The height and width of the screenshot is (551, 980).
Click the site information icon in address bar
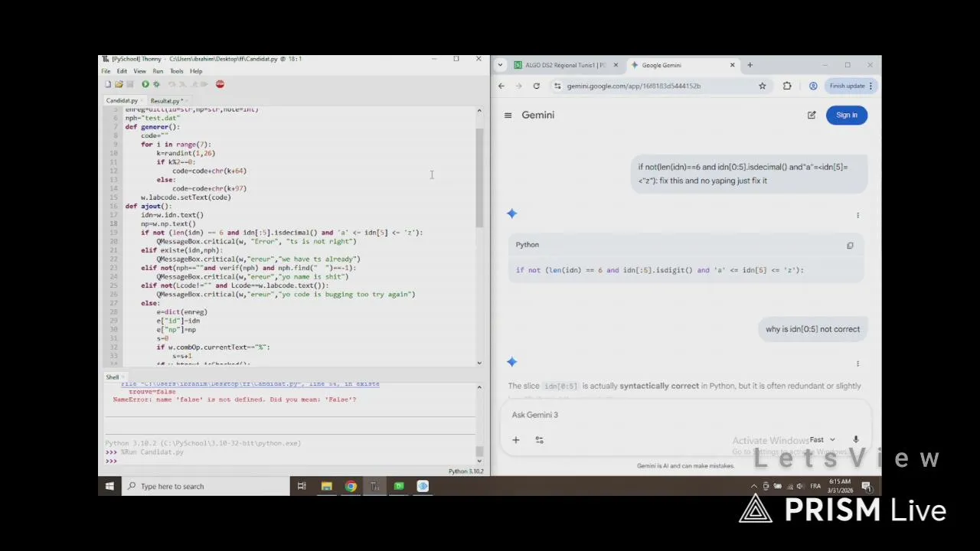point(557,86)
